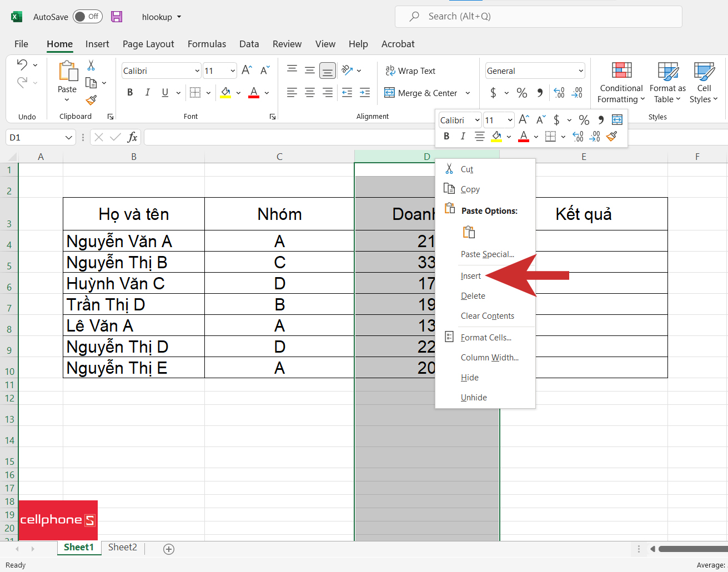Apply mini toolbar yellow fill color
This screenshot has width=728, height=572.
(496, 136)
